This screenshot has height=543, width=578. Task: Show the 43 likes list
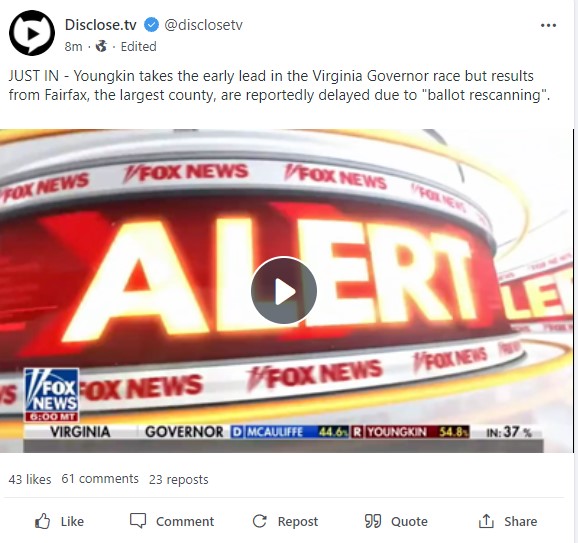(x=30, y=479)
